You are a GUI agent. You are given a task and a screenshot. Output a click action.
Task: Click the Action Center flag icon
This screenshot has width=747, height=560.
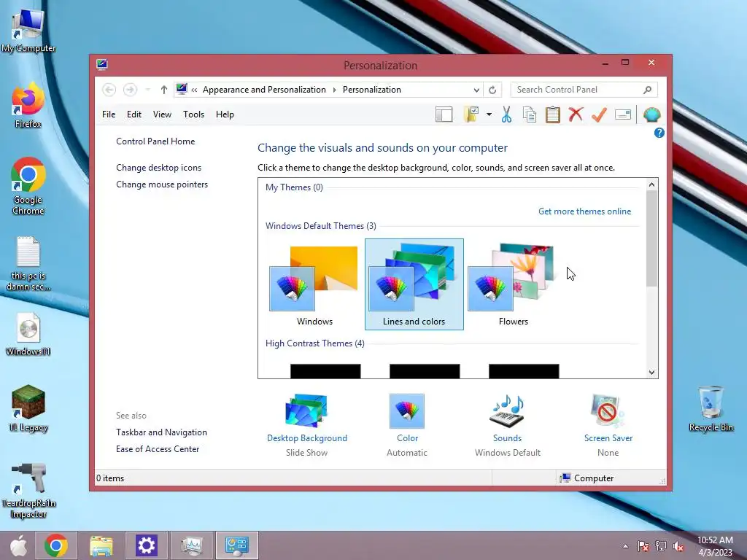tap(643, 546)
